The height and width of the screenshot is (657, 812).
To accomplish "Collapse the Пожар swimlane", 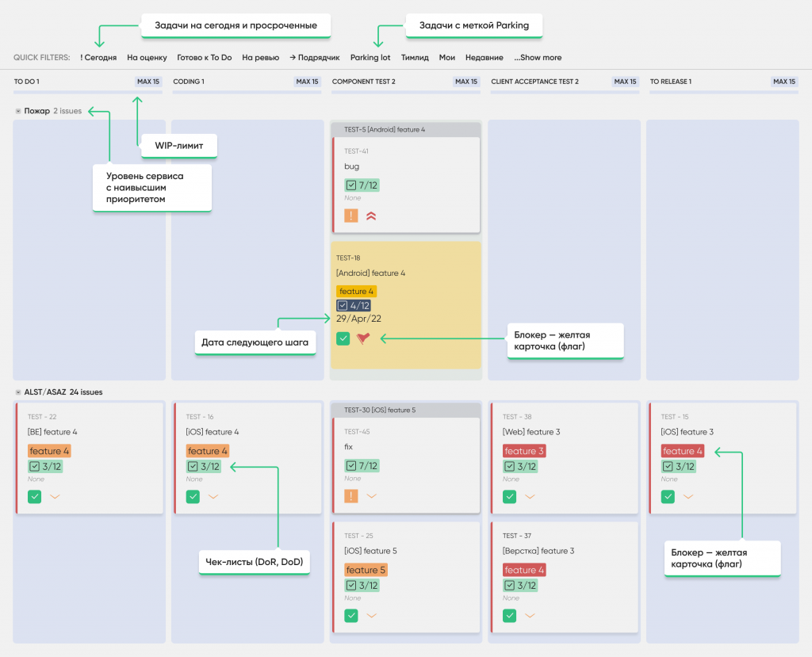I will tap(18, 111).
